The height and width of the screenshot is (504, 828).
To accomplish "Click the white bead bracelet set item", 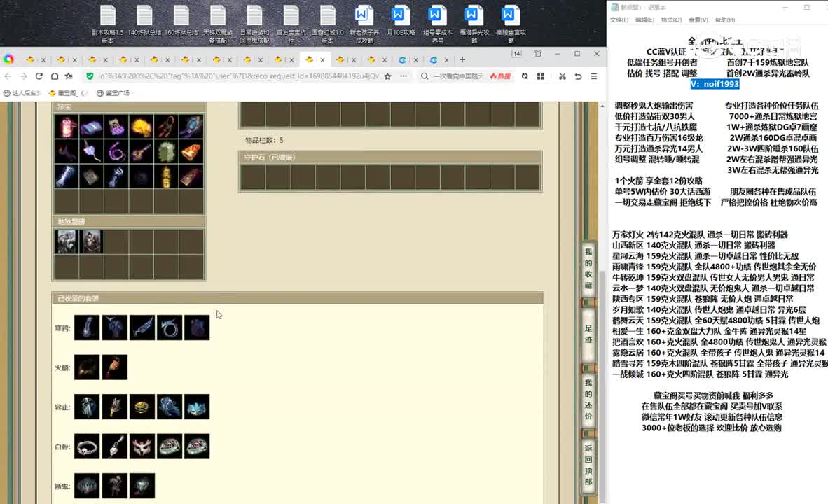I will (x=87, y=447).
